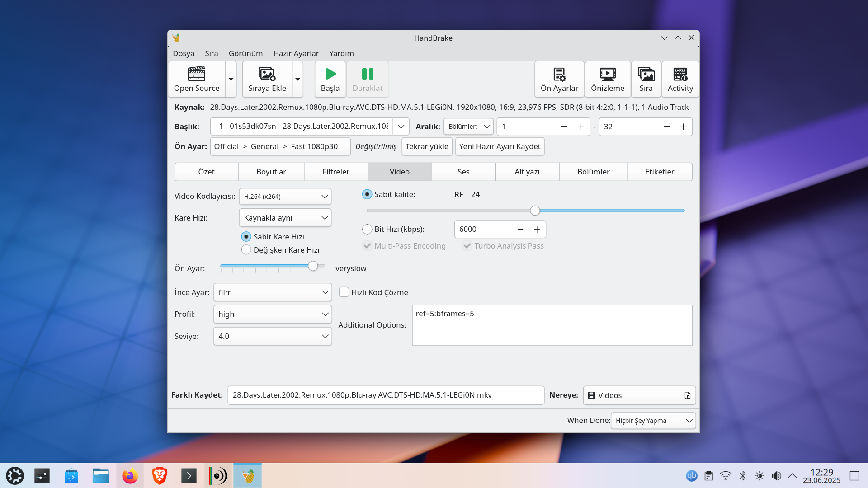Image resolution: width=868 pixels, height=488 pixels.
Task: Open a source with Open Source
Action: (197, 80)
